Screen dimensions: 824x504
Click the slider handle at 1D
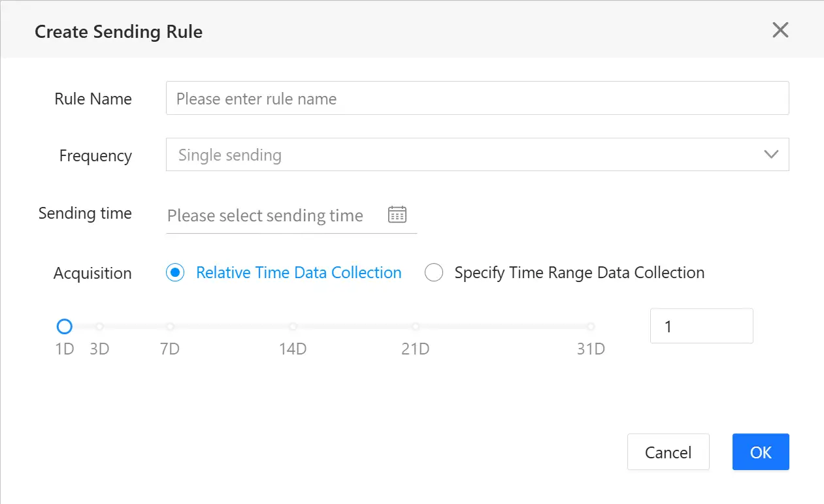64,326
